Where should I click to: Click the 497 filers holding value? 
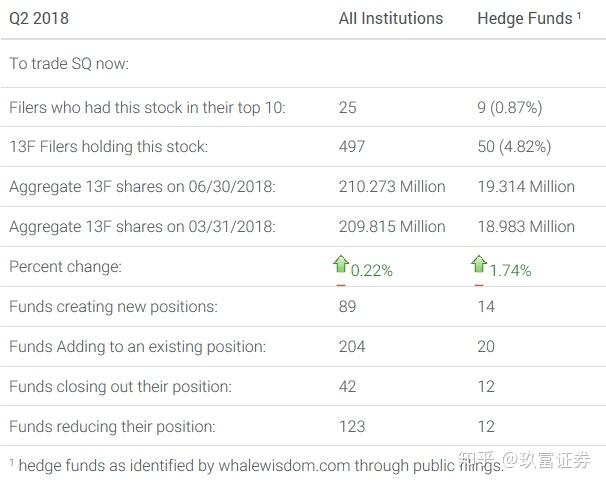(352, 146)
